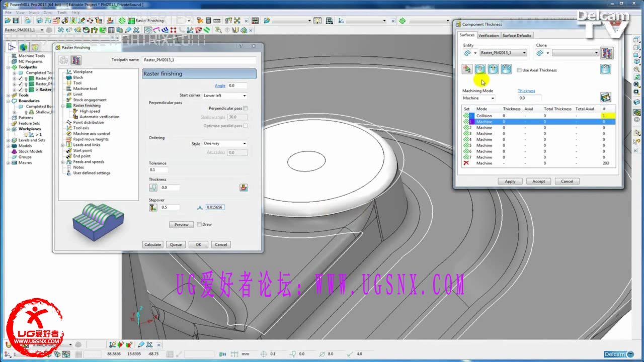Open the Entity Raster_PM2013_1 dropdown

click(503, 53)
